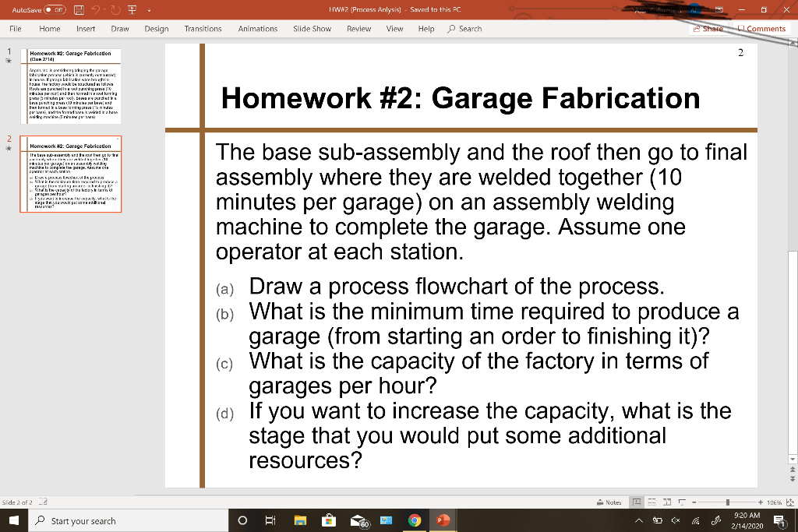798x532 pixels.
Task: Toggle the Notes pane button
Action: [x=609, y=502]
